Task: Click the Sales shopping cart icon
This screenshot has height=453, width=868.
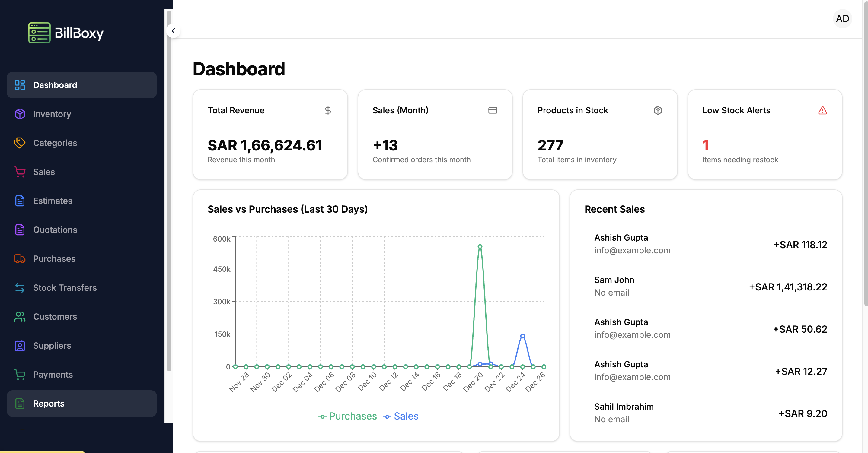Action: click(x=20, y=172)
